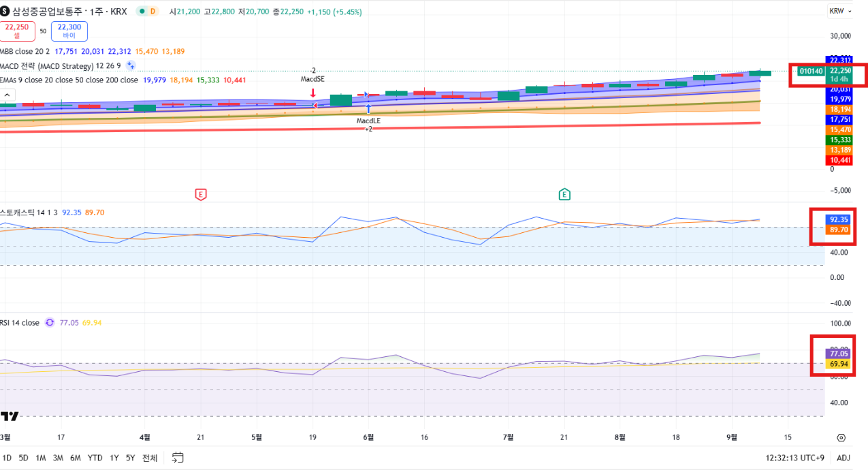868x470 pixels.
Task: Show the full range with 전체
Action: coord(150,458)
